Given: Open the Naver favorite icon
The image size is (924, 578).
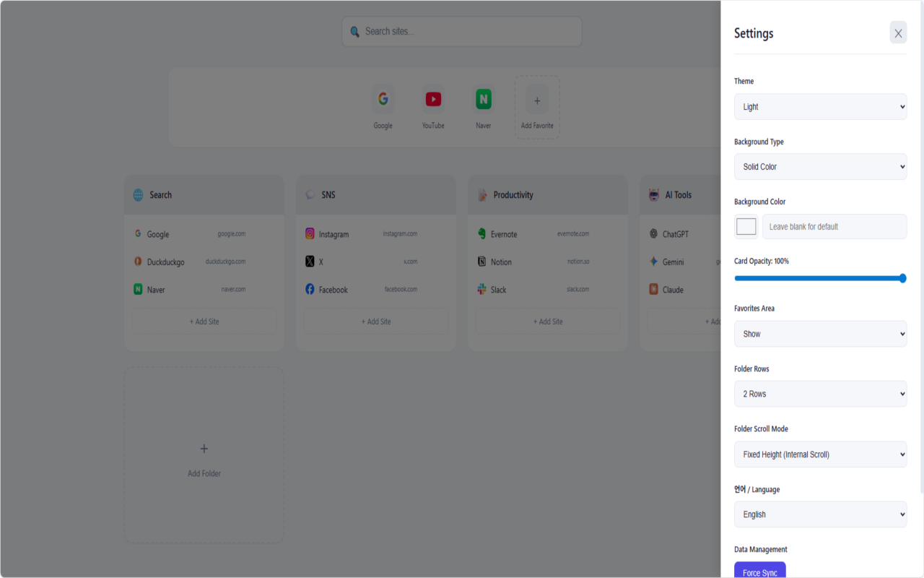Looking at the screenshot, I should (x=484, y=100).
